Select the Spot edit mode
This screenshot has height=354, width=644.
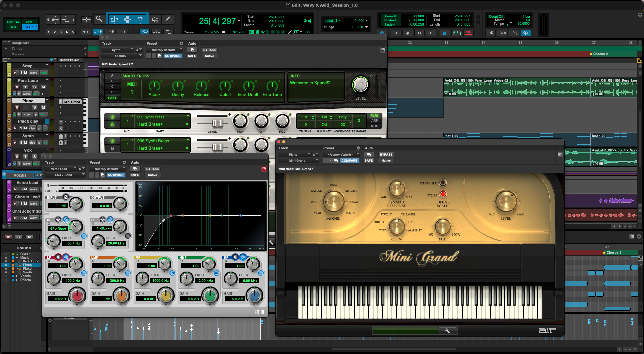tap(30, 22)
